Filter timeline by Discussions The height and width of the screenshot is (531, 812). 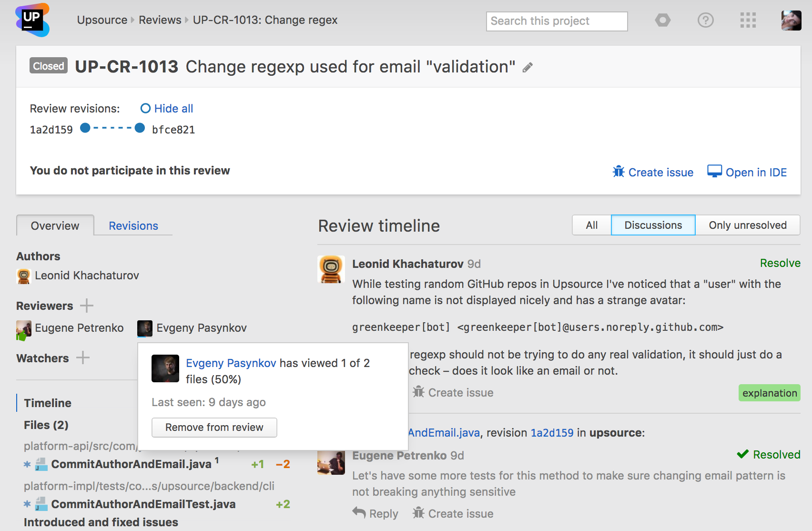pos(653,225)
